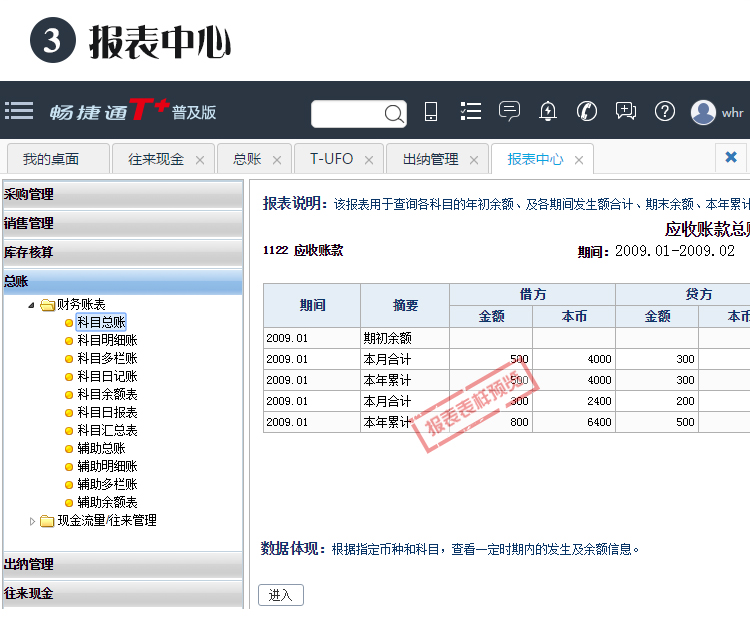Click the 进入 button

pyautogui.click(x=281, y=595)
